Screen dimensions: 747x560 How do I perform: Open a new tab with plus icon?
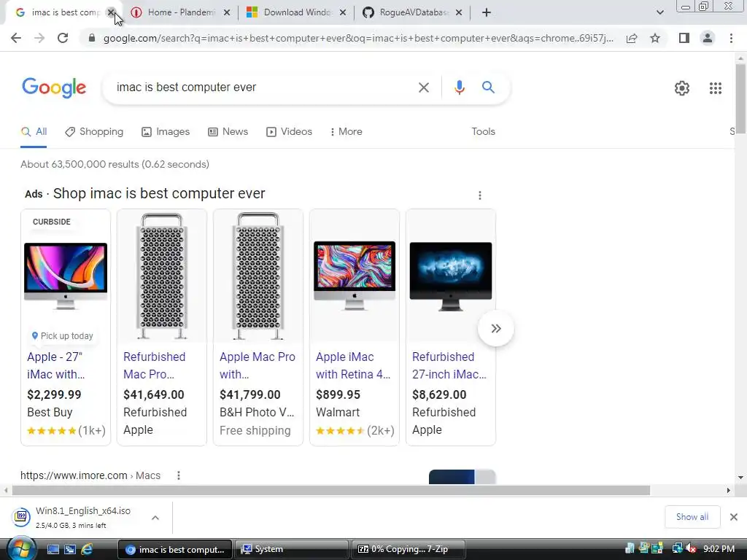click(487, 13)
